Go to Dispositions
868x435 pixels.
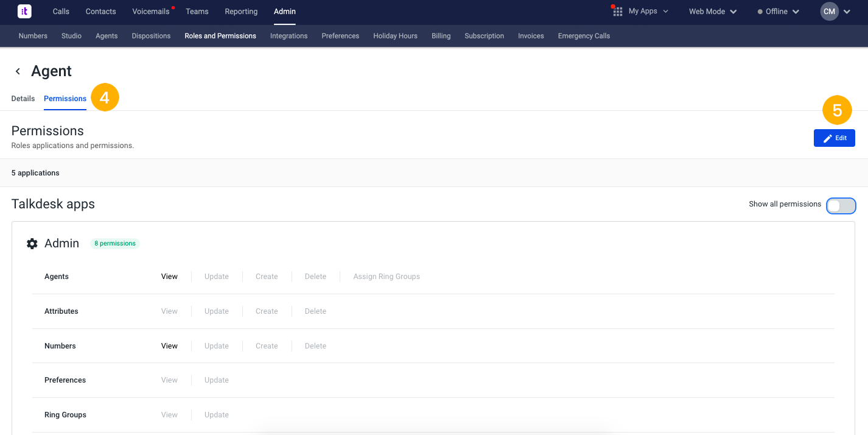pos(151,36)
